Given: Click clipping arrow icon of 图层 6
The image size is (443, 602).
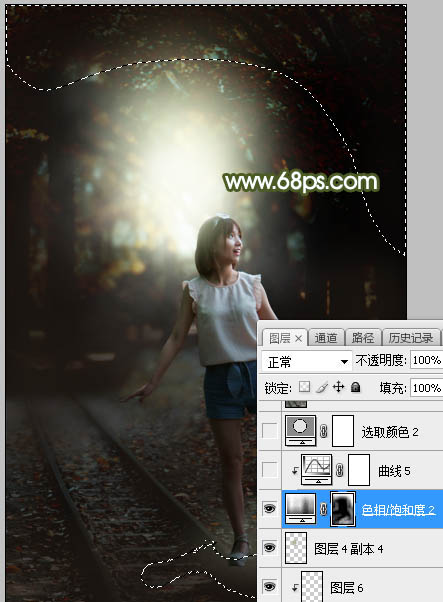Looking at the screenshot, I should pyautogui.click(x=294, y=587).
